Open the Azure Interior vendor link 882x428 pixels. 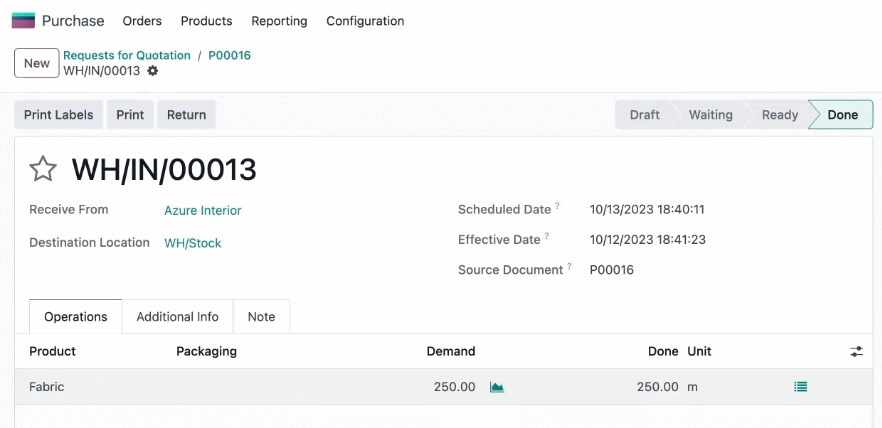(202, 211)
